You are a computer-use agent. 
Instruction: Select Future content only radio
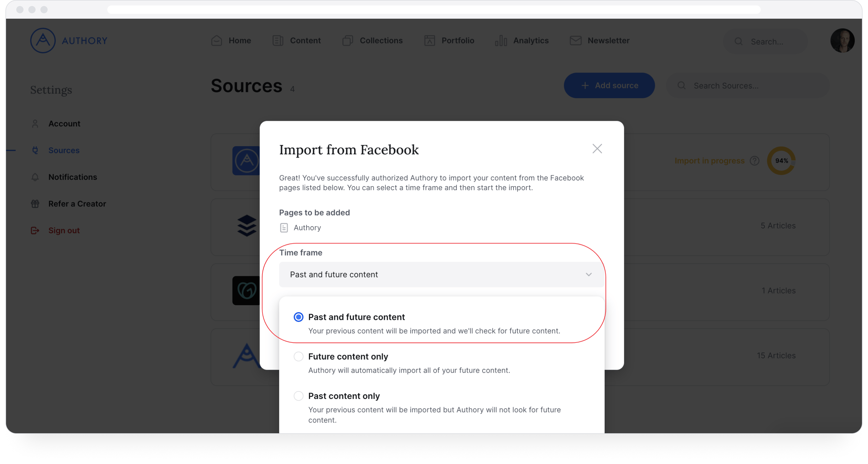pyautogui.click(x=298, y=356)
